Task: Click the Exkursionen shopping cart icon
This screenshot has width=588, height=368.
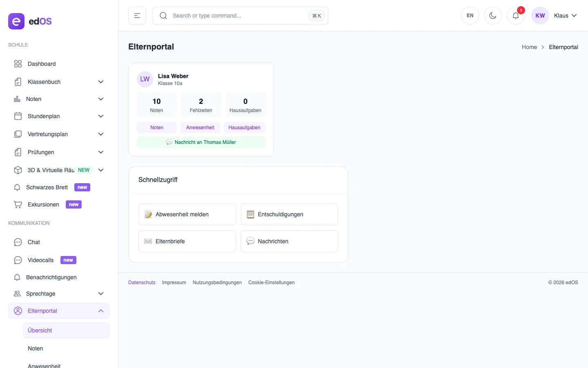Action: pyautogui.click(x=18, y=204)
